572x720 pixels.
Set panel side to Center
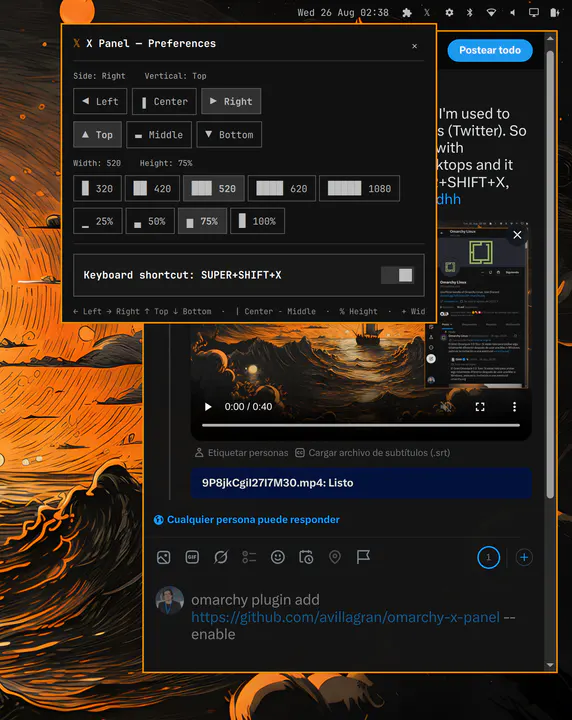[164, 101]
